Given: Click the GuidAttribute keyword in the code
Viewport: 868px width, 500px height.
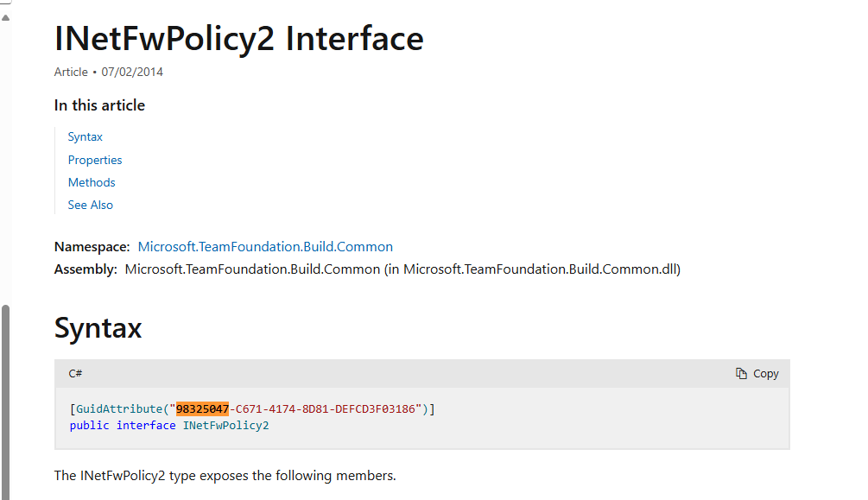Looking at the screenshot, I should click(x=119, y=408).
